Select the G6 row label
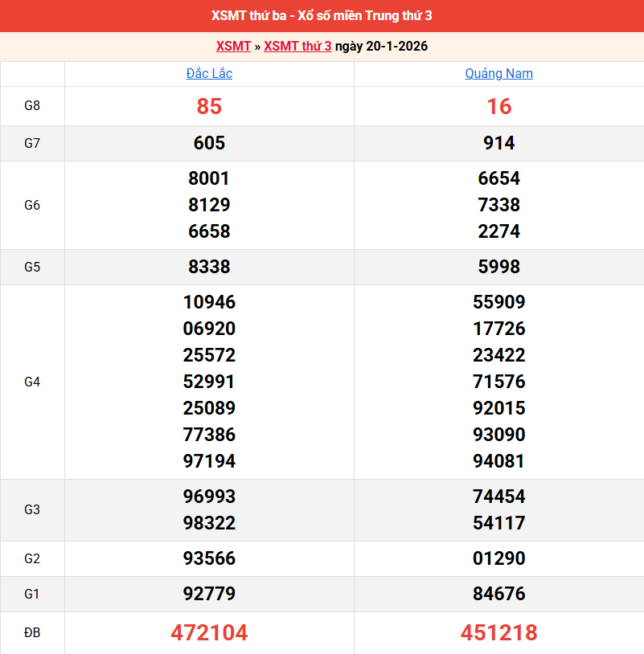Screen dimensions: 644x654 click(33, 205)
